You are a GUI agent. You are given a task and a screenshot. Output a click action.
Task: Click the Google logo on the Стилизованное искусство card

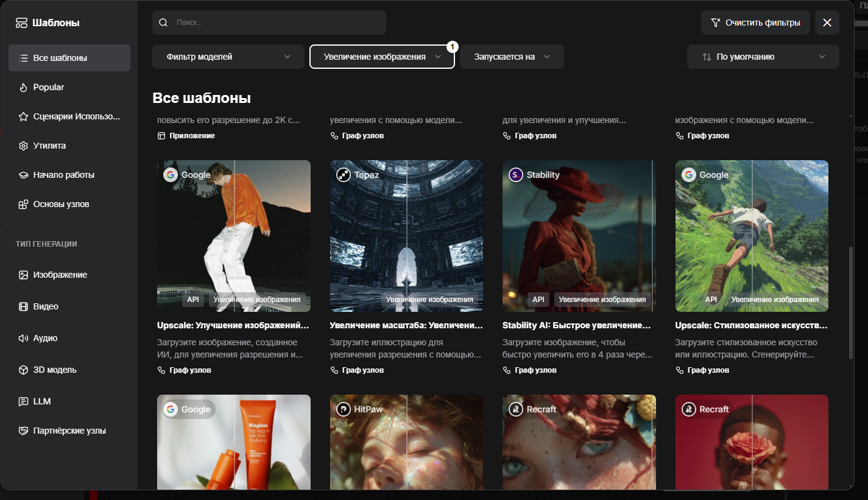pos(688,175)
